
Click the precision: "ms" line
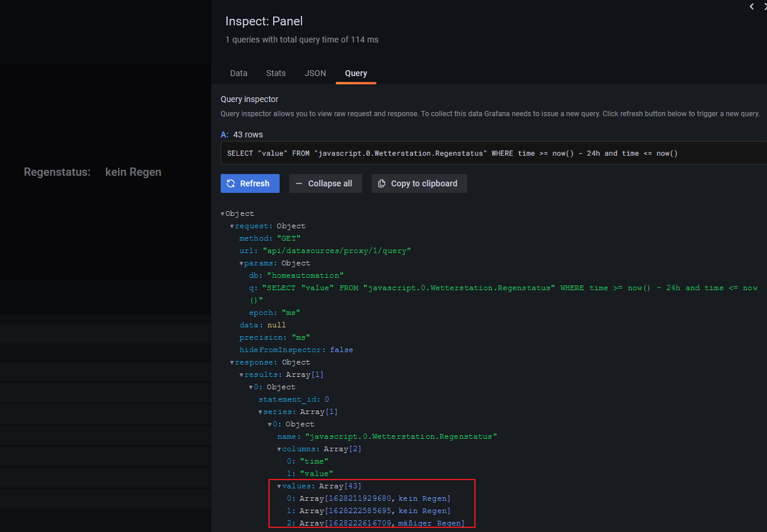[x=274, y=337]
